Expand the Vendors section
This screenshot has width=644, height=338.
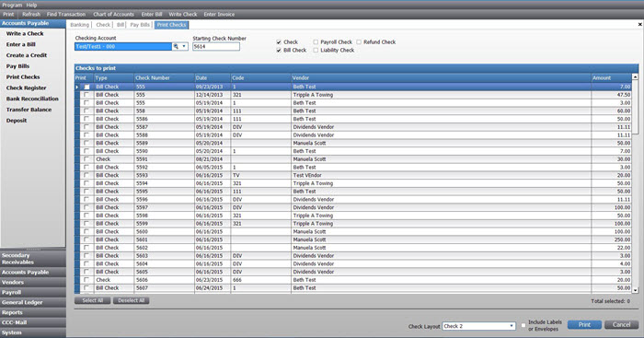[33, 282]
